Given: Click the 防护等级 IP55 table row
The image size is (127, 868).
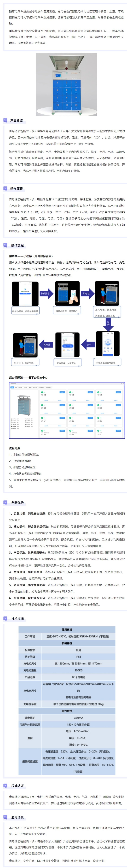Looking at the screenshot, I should (67, 657).
